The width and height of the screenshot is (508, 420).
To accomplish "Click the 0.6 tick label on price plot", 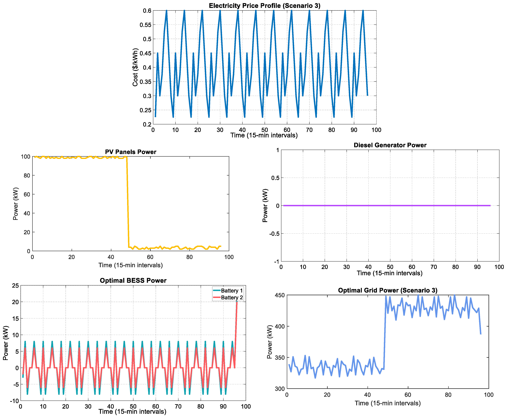I will pos(147,11).
